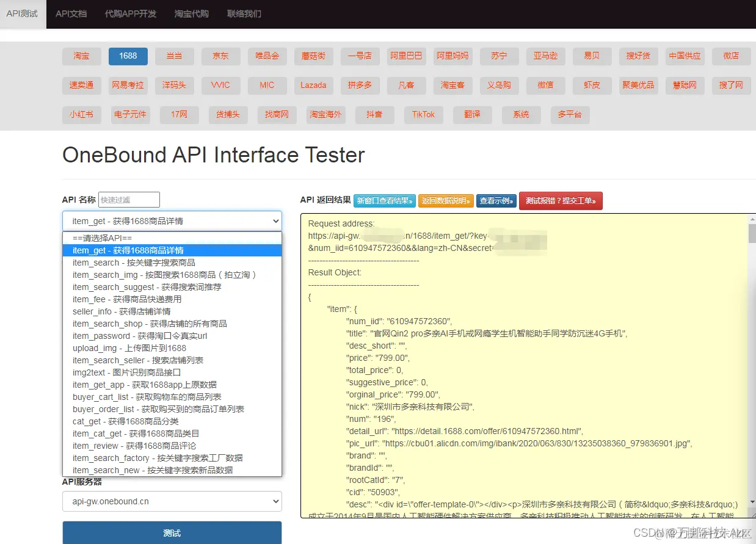The image size is (756, 544).
Task: Select the 搜了网 platform button
Action: (x=732, y=85)
